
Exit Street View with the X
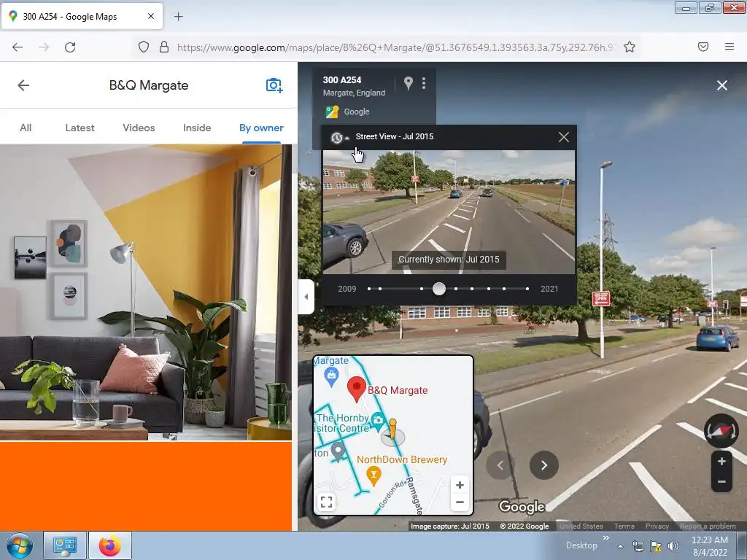721,85
